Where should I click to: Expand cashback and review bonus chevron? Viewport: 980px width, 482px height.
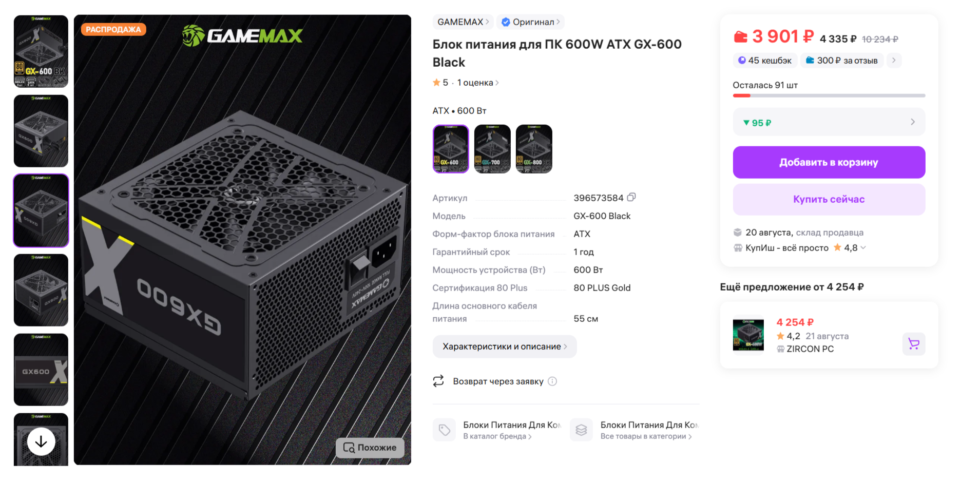(894, 60)
